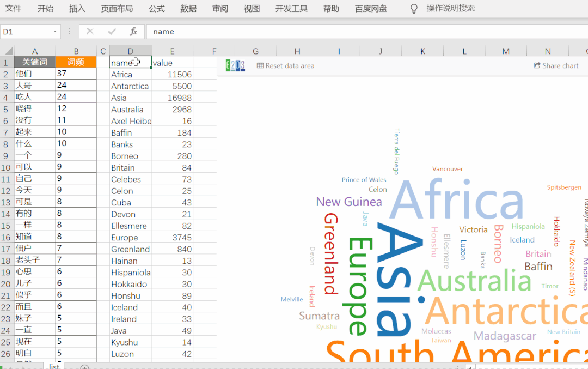Open the 页面布局 ribbon tab
This screenshot has width=588, height=369.
(x=117, y=9)
